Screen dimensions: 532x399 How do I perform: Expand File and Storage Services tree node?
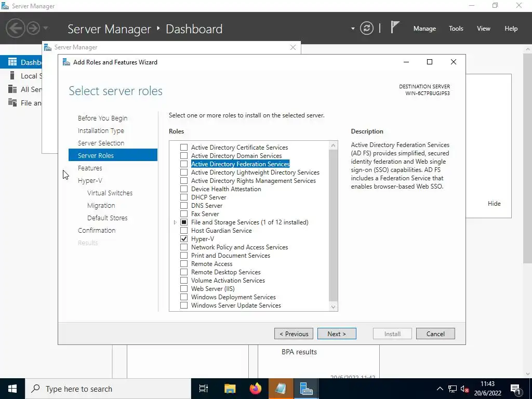(x=175, y=222)
